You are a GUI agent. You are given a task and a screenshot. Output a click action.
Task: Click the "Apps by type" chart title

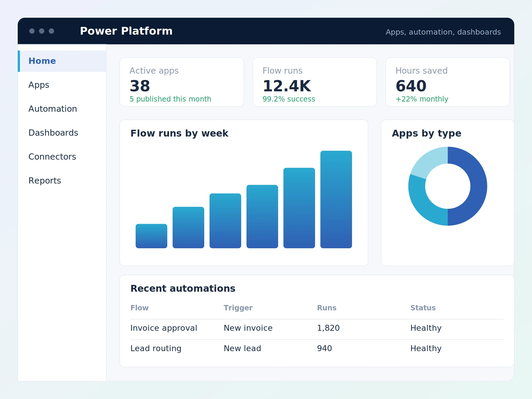(426, 133)
